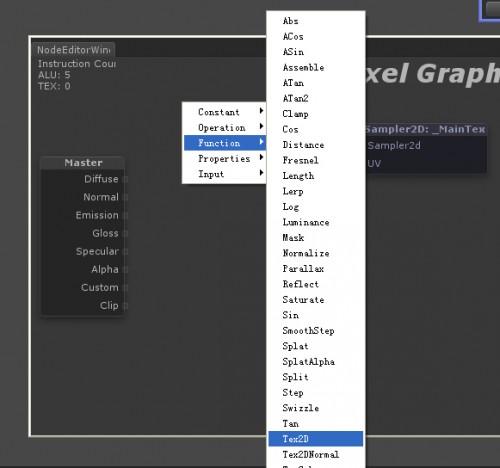The height and width of the screenshot is (468, 500).
Task: Click the Normal input socket
Action: 125,197
